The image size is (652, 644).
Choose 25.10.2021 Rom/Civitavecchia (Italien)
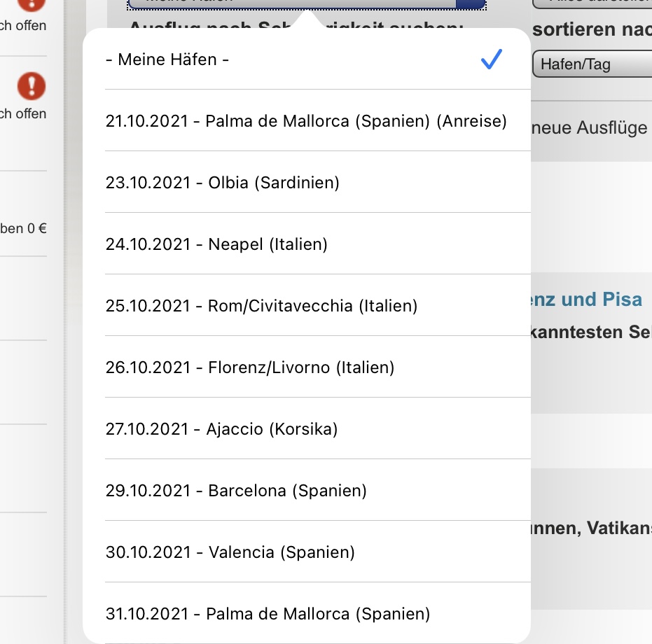(261, 306)
